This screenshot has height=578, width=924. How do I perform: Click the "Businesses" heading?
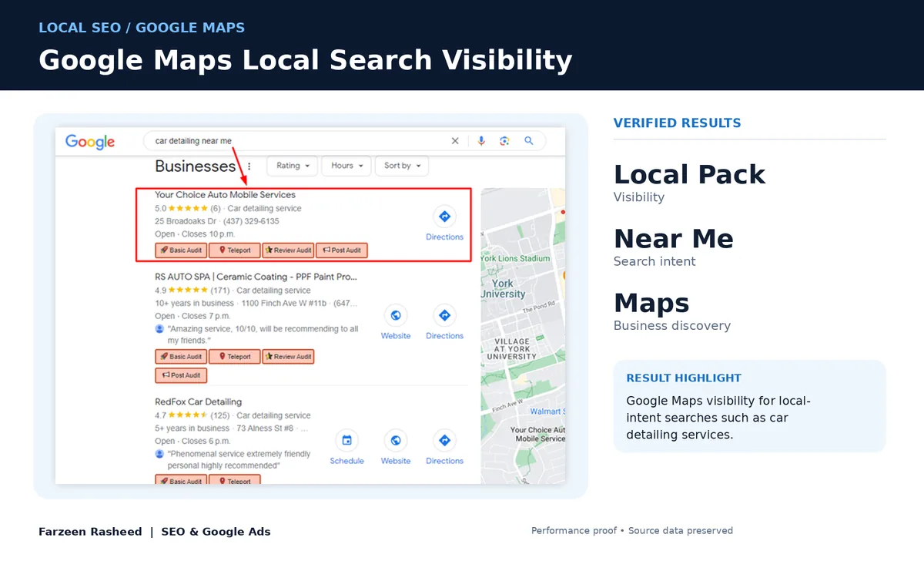click(x=196, y=166)
